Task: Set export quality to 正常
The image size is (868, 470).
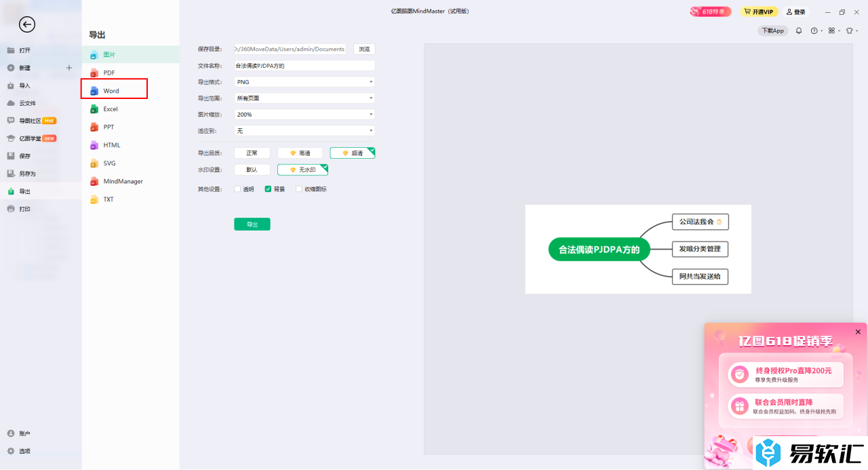Action: 252,153
